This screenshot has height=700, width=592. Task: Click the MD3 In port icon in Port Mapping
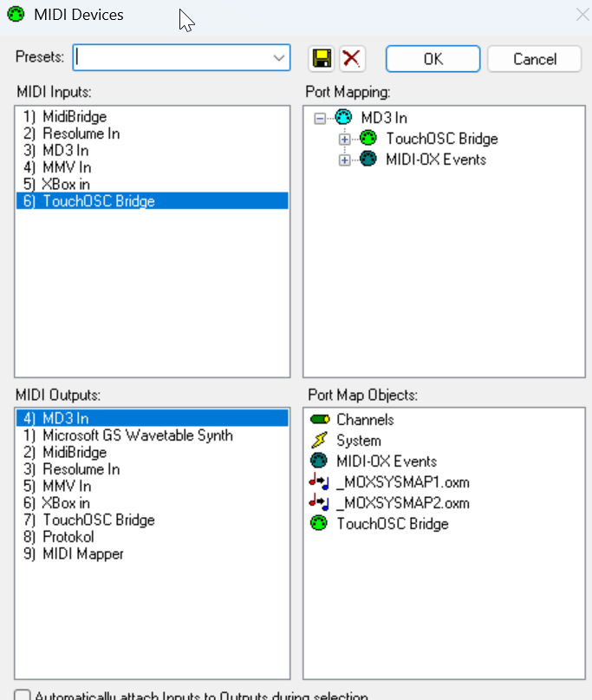pos(343,118)
